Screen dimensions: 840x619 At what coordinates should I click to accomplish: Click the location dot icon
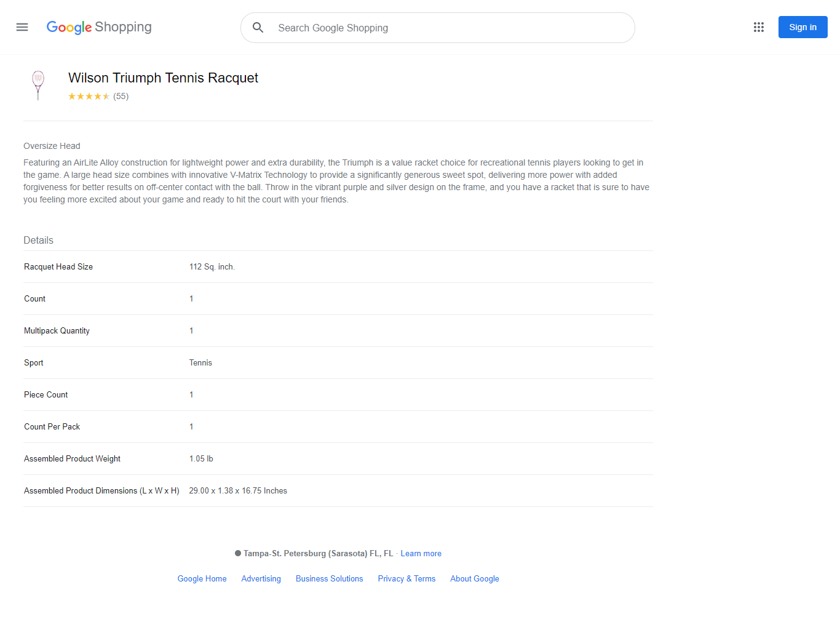pyautogui.click(x=238, y=554)
